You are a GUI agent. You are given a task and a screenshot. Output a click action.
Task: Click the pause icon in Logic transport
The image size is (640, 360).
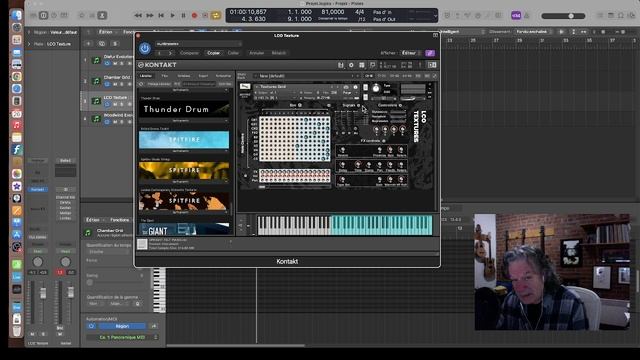183,16
